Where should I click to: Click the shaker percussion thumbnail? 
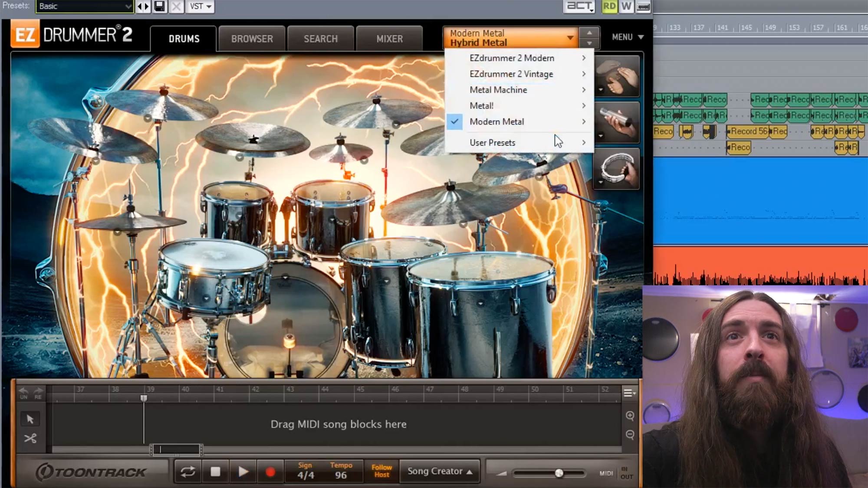[617, 122]
